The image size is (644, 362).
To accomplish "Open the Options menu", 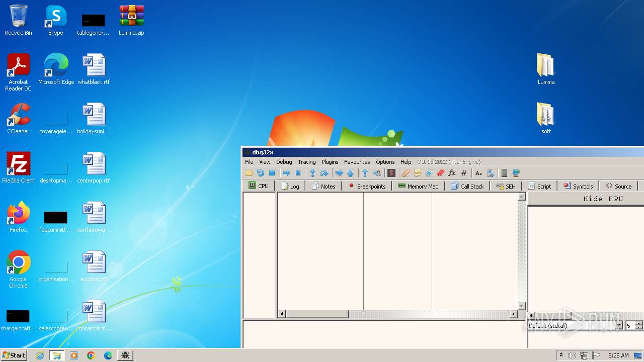I will pyautogui.click(x=385, y=162).
